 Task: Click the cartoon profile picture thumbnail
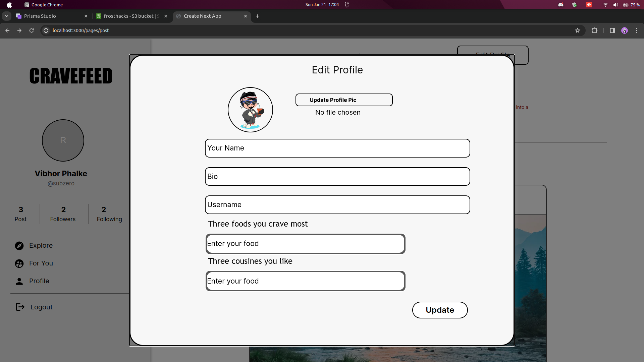(250, 110)
